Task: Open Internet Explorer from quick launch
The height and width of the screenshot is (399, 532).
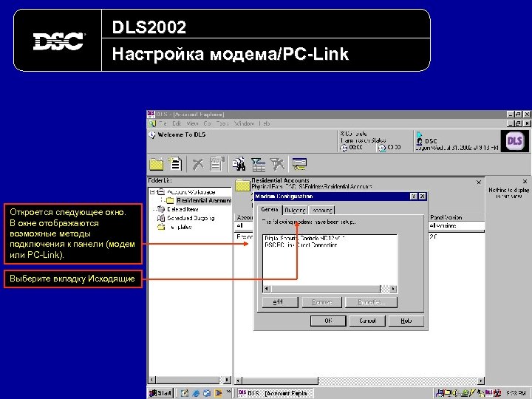Action: (196, 393)
